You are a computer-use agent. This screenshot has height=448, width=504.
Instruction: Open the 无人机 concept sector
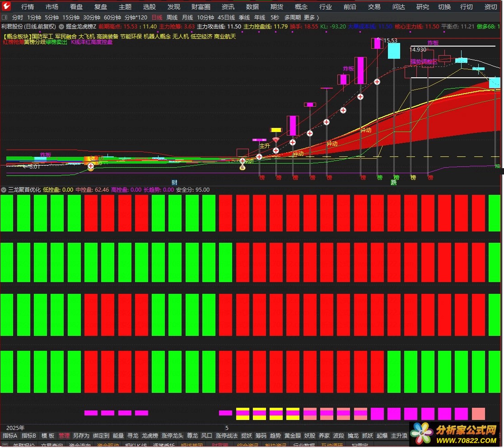point(181,36)
